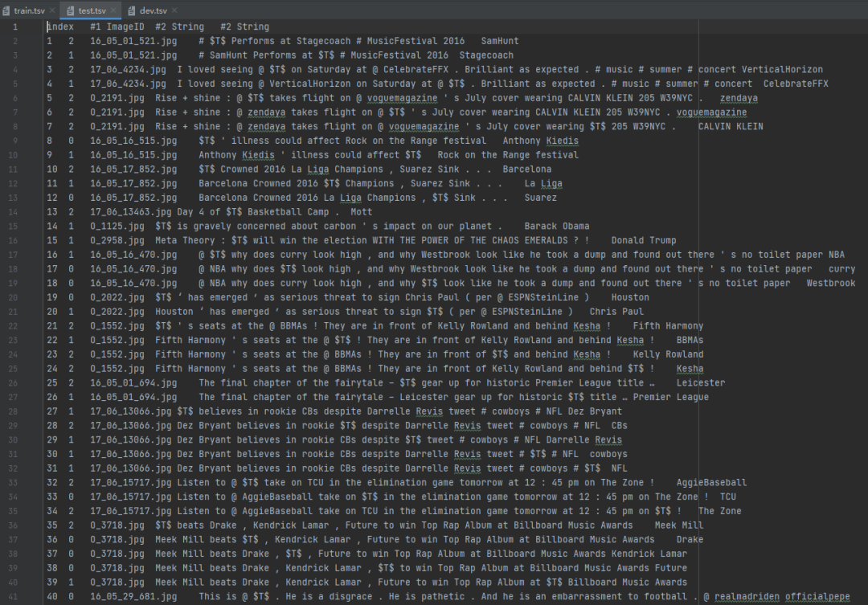The height and width of the screenshot is (605, 868).
Task: Click 'TCU' ending the index 33 row
Action: click(728, 497)
